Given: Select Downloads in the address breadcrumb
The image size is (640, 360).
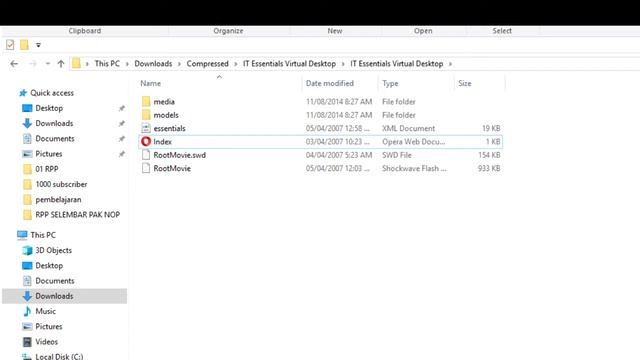Looking at the screenshot, I should 153,64.
